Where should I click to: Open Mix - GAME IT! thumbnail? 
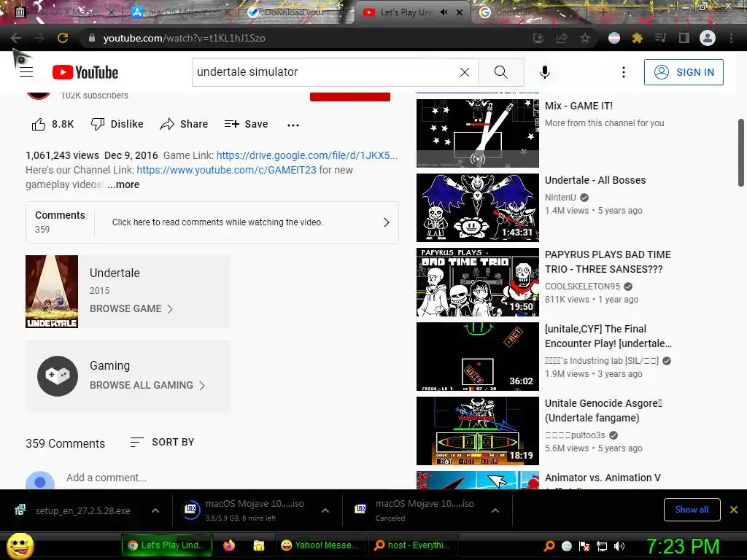pos(478,133)
